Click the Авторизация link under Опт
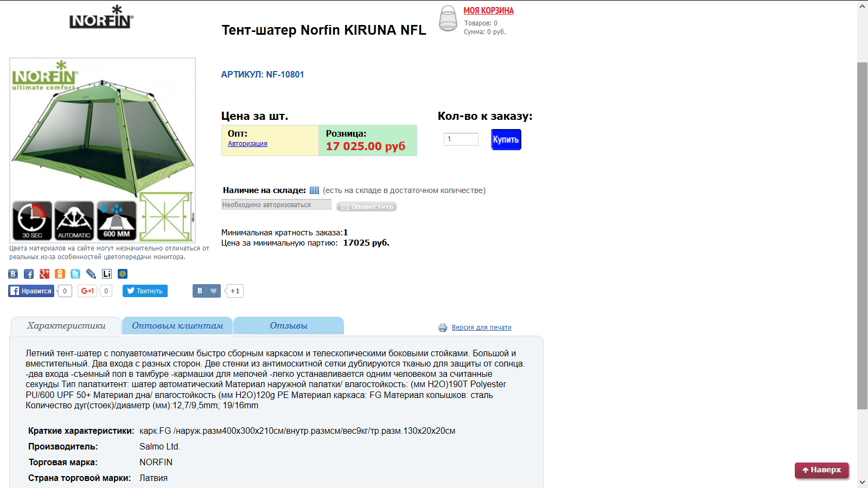Viewport: 868px width, 488px height. click(247, 144)
